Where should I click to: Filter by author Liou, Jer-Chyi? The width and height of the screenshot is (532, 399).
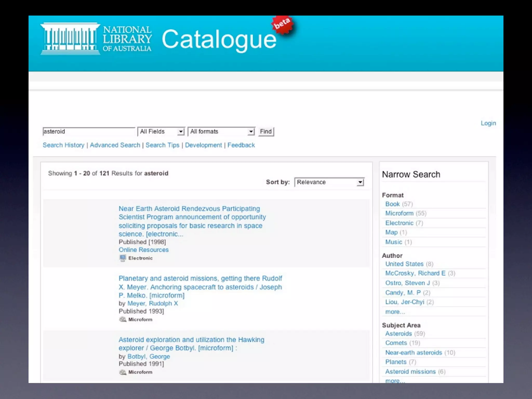[x=405, y=302]
